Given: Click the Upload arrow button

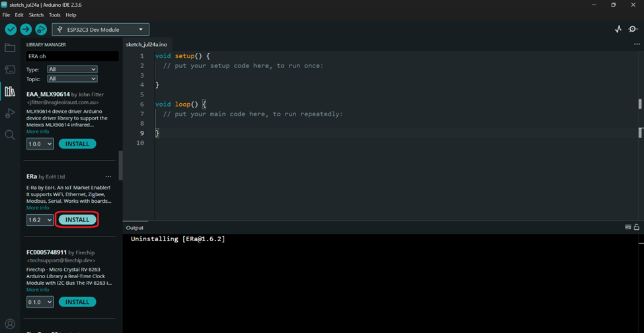Looking at the screenshot, I should 26,29.
